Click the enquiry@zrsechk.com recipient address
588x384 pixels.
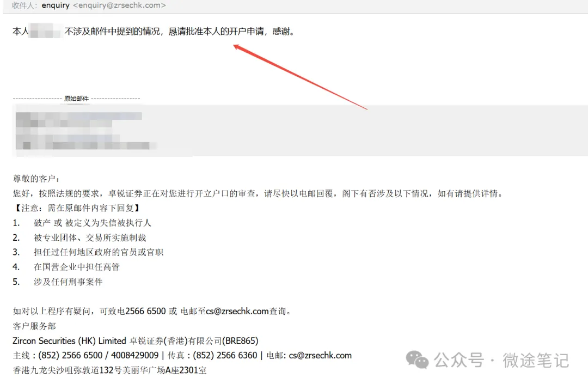(x=119, y=5)
